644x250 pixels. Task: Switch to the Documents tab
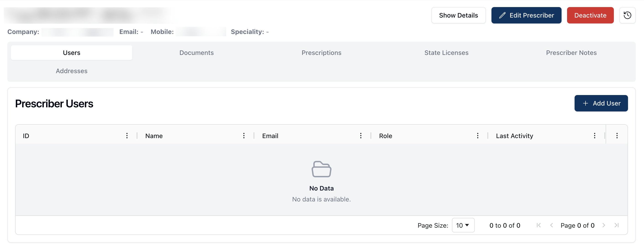196,53
